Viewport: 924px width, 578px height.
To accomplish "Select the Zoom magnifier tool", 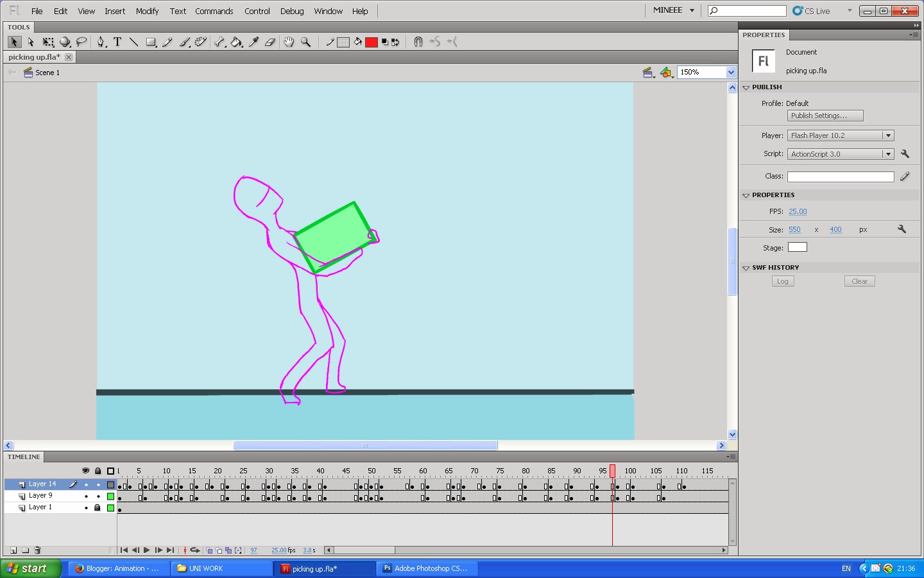I will 306,42.
